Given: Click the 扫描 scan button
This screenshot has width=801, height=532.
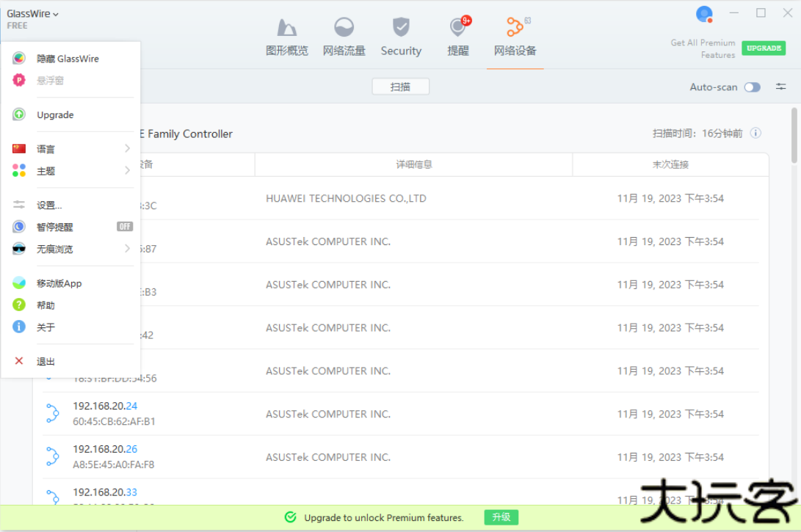Looking at the screenshot, I should [401, 87].
